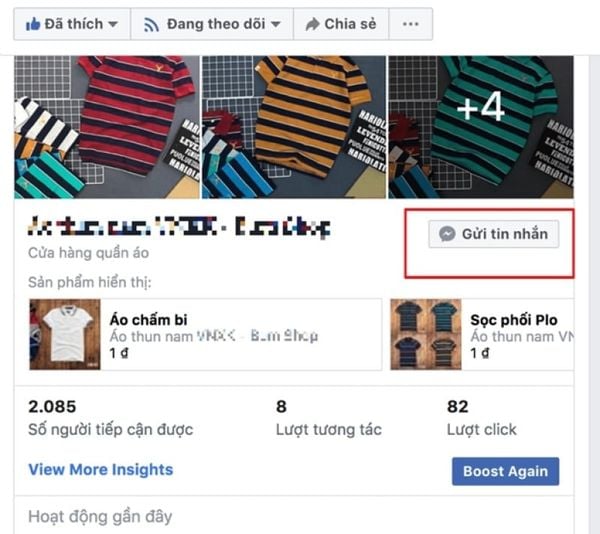The width and height of the screenshot is (600, 534).
Task: Click the white polo product thumbnail
Action: 65,334
